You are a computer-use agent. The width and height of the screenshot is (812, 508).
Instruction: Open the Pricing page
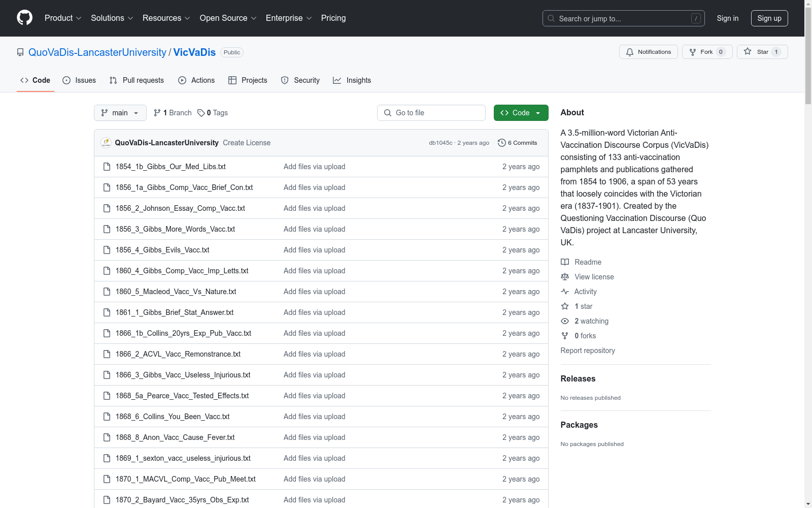click(333, 18)
